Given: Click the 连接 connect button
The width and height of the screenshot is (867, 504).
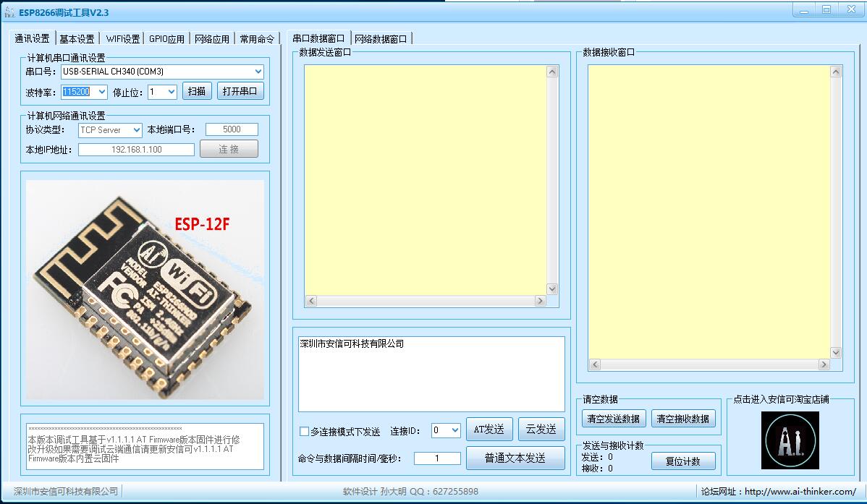Looking at the screenshot, I should coord(229,149).
